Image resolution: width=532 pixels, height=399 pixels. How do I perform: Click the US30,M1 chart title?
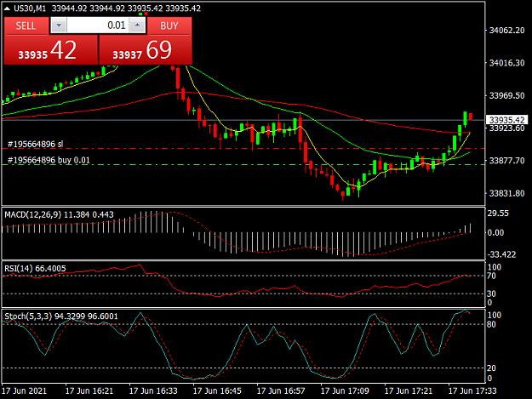click(30, 9)
